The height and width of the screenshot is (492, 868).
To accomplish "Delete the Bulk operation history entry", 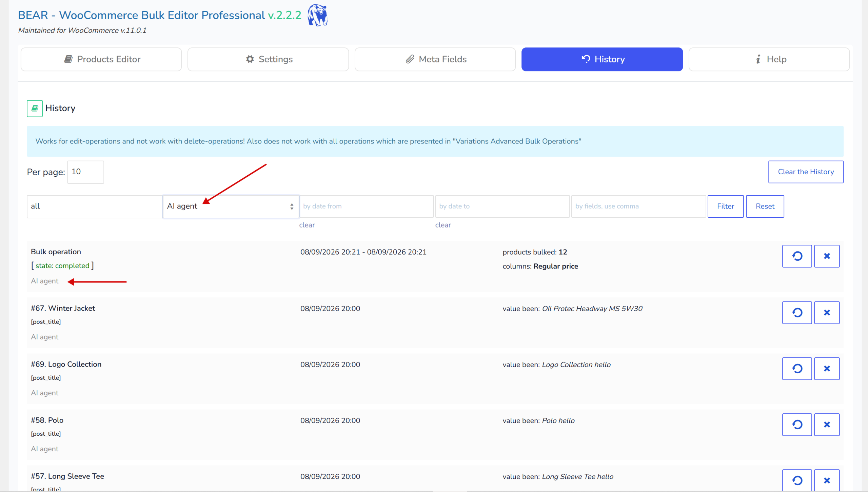I will pos(827,256).
